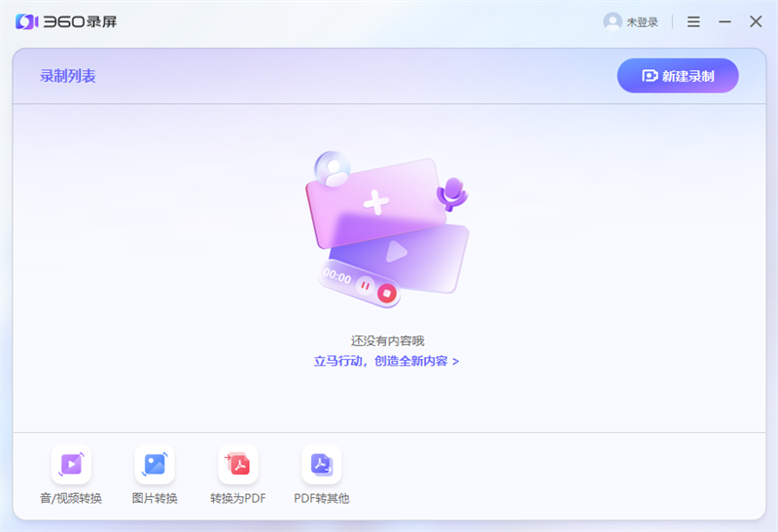Select the 录制列表 heading tab
778x532 pixels.
68,76
